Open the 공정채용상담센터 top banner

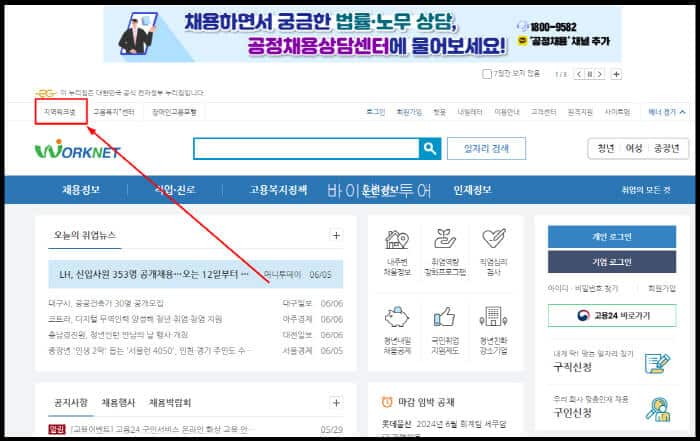[x=362, y=34]
